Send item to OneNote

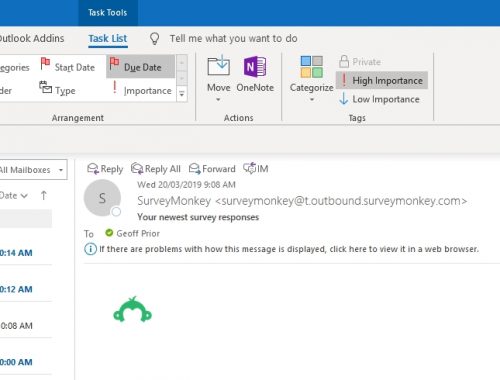click(x=255, y=75)
